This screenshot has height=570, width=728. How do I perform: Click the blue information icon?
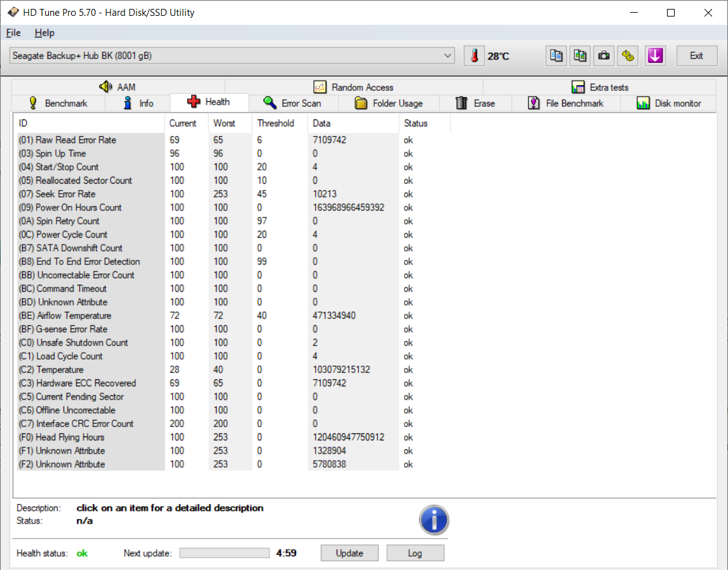coord(434,520)
